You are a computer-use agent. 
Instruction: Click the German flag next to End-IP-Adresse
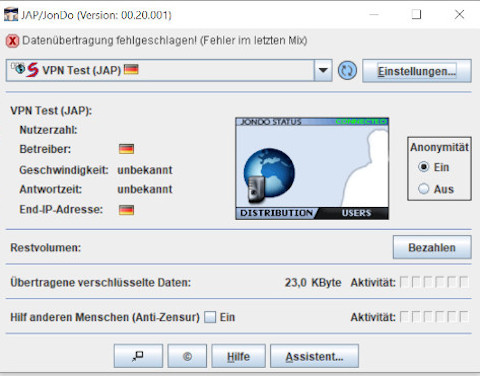coord(126,210)
